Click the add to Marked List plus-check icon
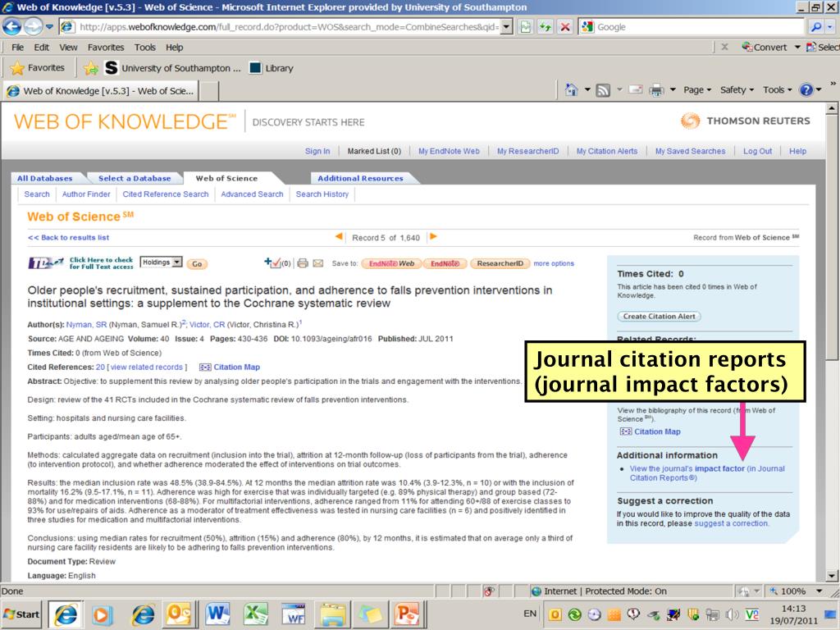 point(273,262)
